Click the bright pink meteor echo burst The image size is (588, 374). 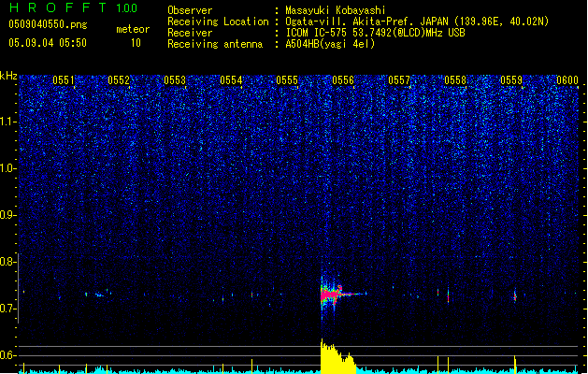pyautogui.click(x=331, y=295)
